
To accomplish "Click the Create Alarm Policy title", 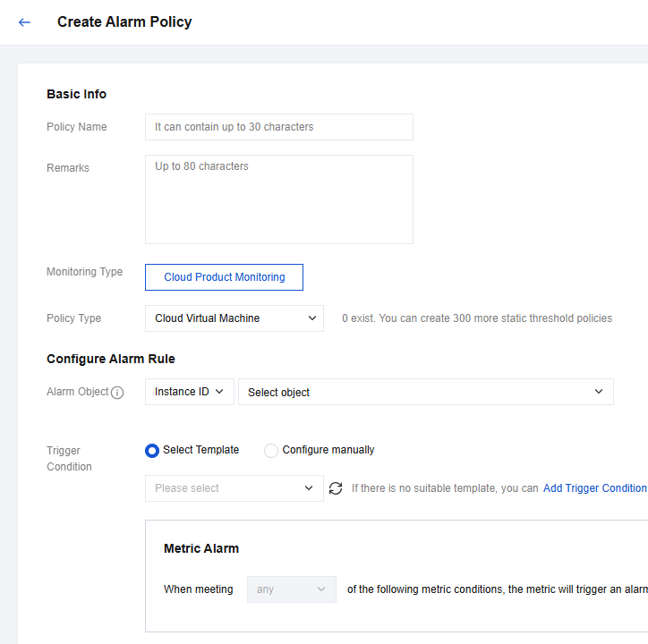I will pos(124,21).
